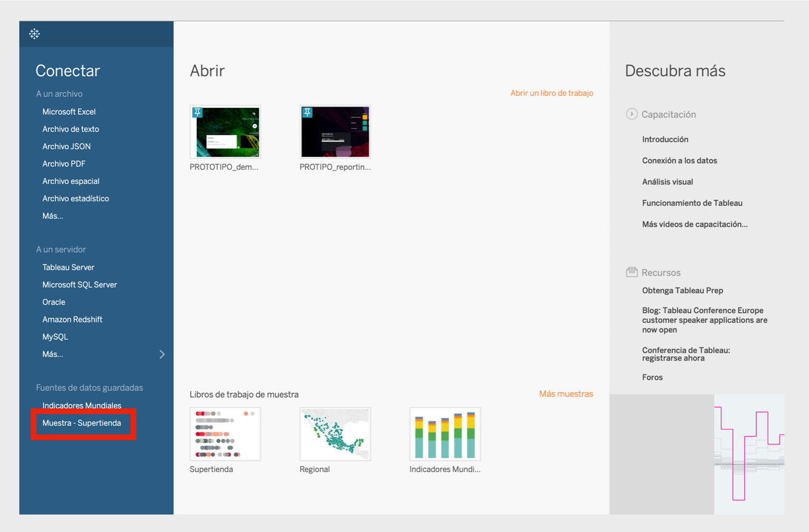Connect to Microsoft Excel
The image size is (809, 532).
tap(69, 112)
